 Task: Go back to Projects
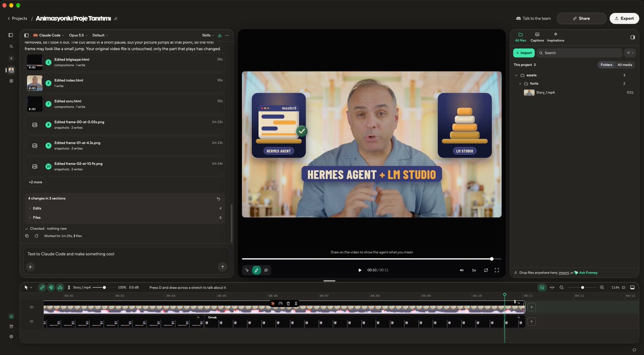coord(17,18)
